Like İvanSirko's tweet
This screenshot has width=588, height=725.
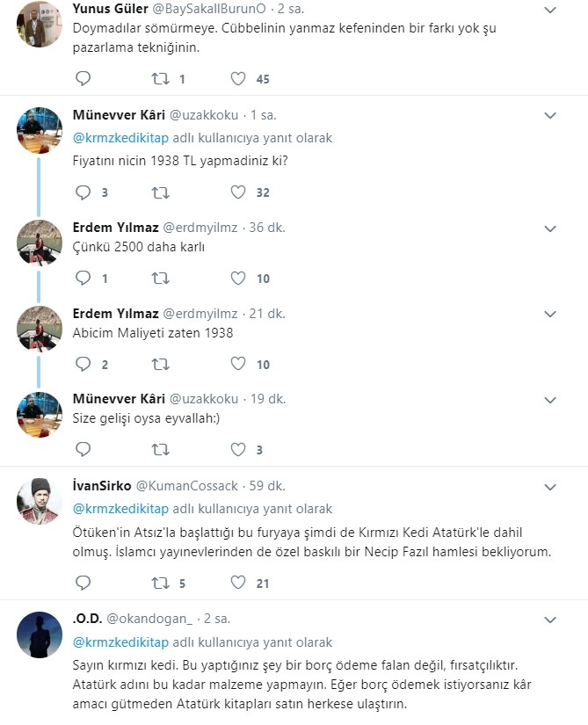(237, 583)
